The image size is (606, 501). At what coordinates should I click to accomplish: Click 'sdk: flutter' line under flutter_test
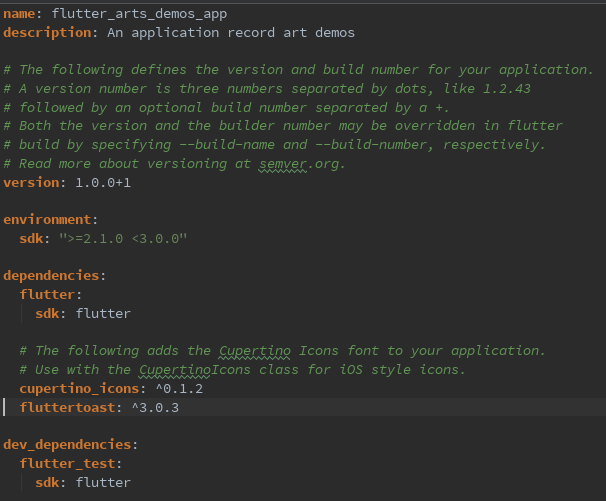[x=83, y=482]
